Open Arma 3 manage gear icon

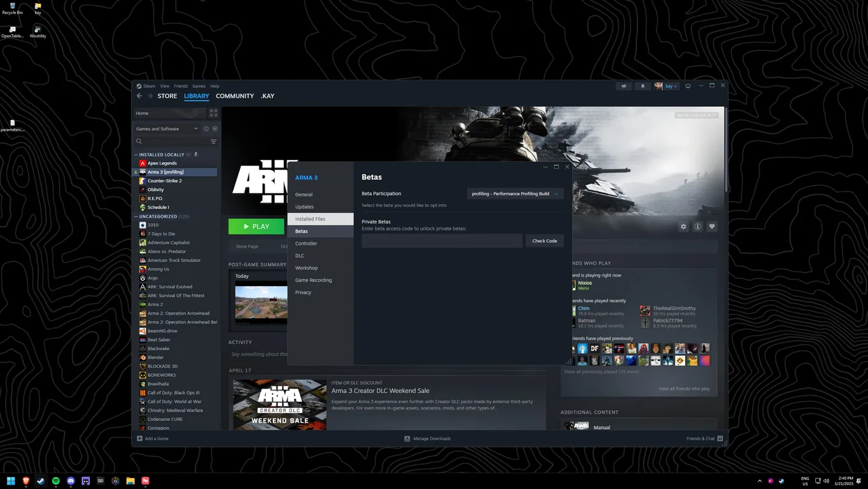[683, 227]
